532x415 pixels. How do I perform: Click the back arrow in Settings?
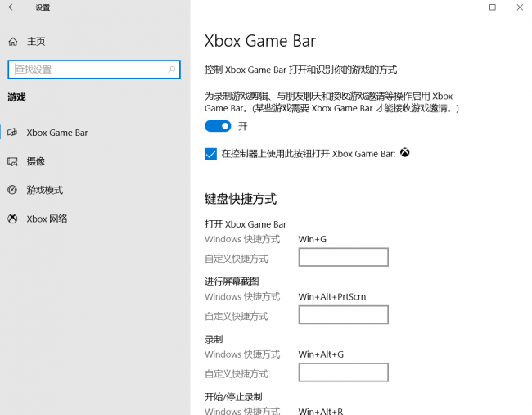pyautogui.click(x=12, y=7)
